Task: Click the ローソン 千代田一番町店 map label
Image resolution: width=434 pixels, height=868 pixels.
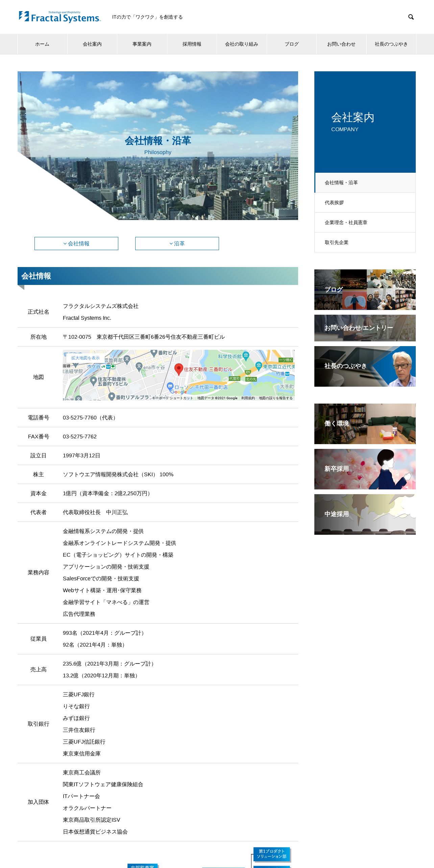Action: 201,387
